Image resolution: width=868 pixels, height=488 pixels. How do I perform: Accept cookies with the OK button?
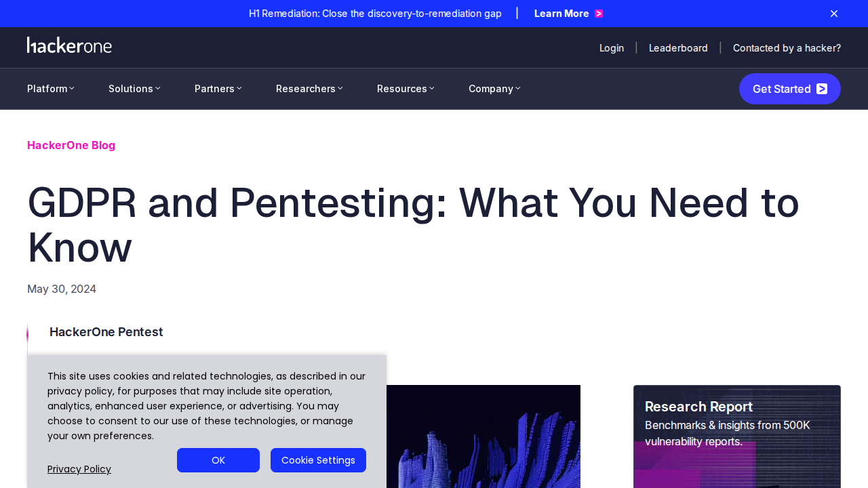click(x=218, y=460)
